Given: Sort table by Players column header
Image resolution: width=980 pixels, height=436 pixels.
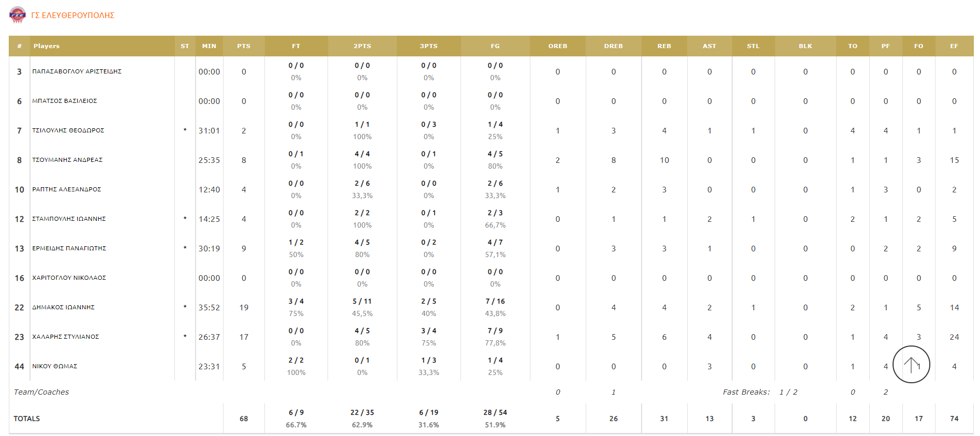Looking at the screenshot, I should [x=47, y=46].
